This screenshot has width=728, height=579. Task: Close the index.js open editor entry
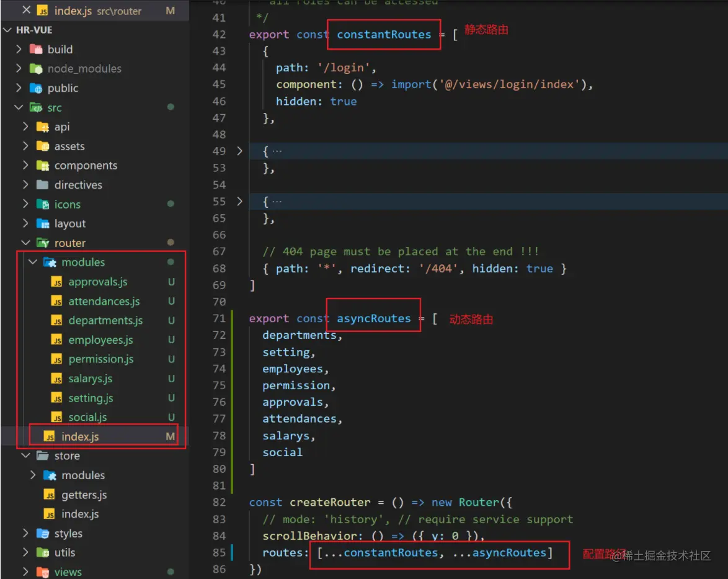[x=27, y=10]
